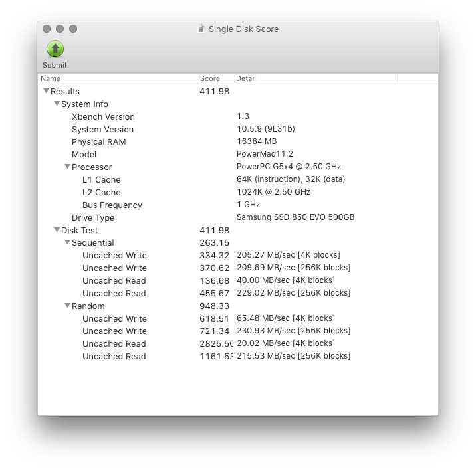Collapse the Sequential test results
The height and width of the screenshot is (469, 476).
click(x=67, y=242)
